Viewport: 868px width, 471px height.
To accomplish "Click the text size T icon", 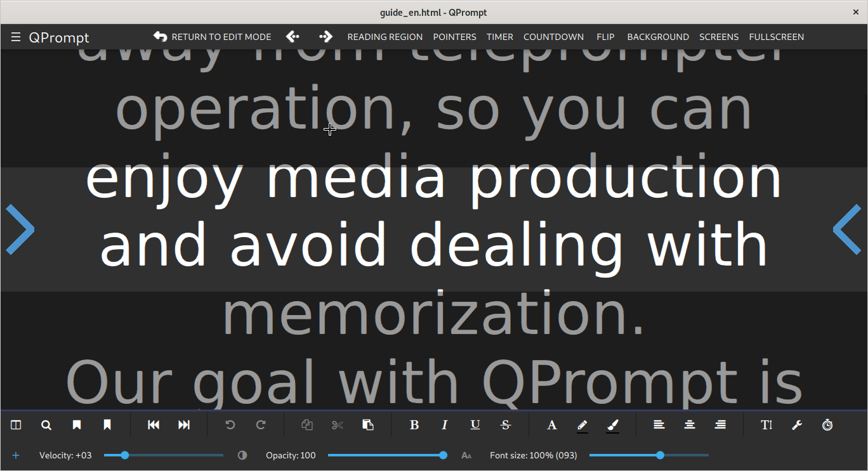I will (x=766, y=425).
